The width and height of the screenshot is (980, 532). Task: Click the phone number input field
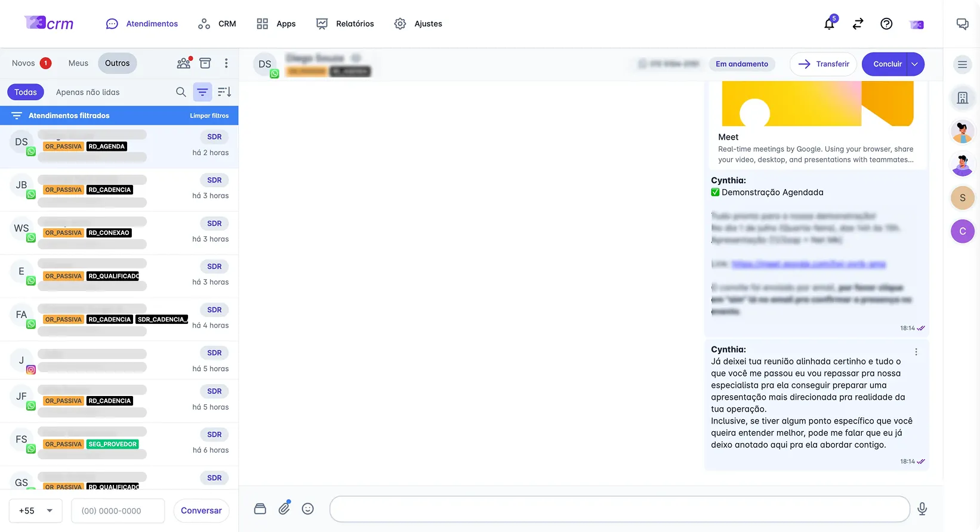click(118, 511)
